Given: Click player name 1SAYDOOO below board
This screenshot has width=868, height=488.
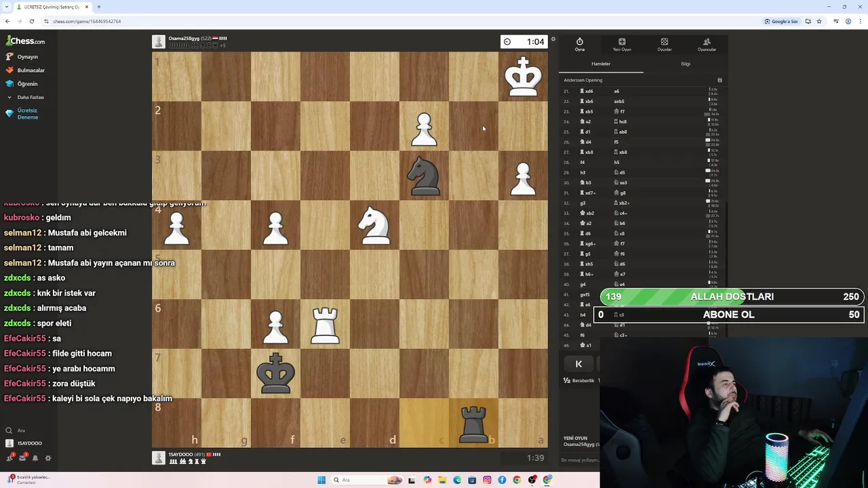Looking at the screenshot, I should 181,454.
